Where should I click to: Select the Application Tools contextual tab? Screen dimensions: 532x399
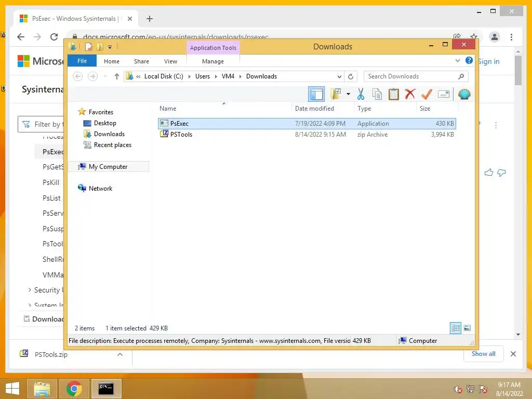pyautogui.click(x=213, y=48)
